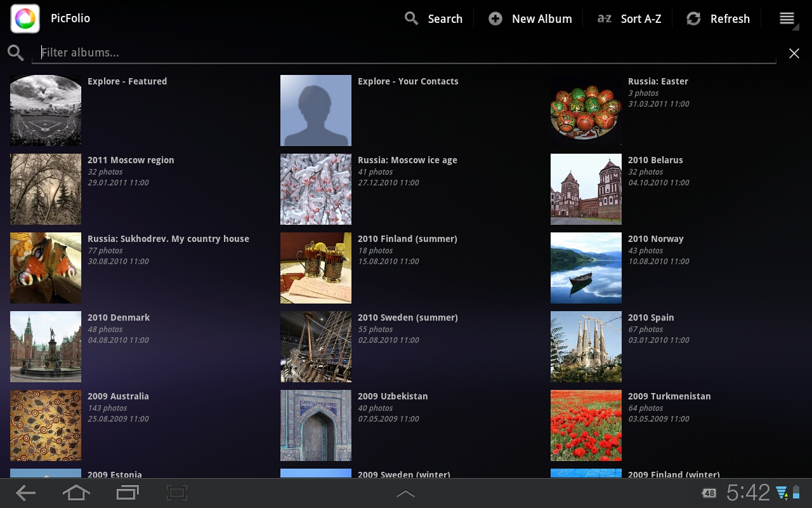This screenshot has width=812, height=508.
Task: Open the Explore - Featured thumbnail
Action: point(46,110)
